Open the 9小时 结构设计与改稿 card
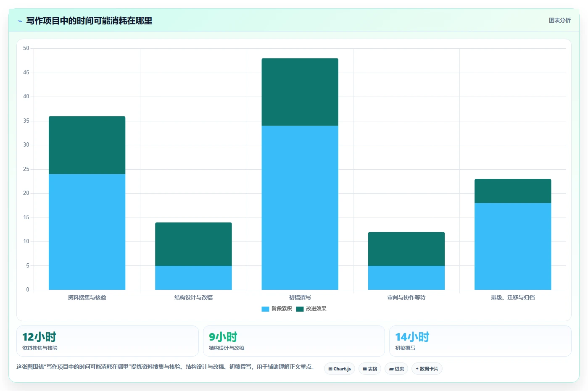Screen dimensions: 588x391 point(294,341)
